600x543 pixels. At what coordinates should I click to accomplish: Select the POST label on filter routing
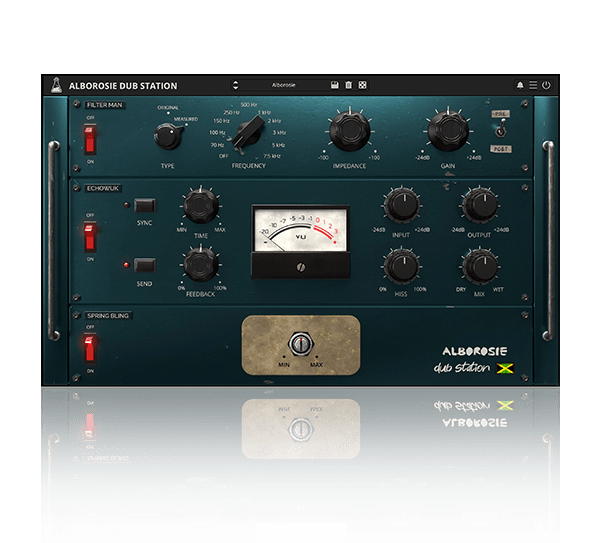click(x=501, y=148)
